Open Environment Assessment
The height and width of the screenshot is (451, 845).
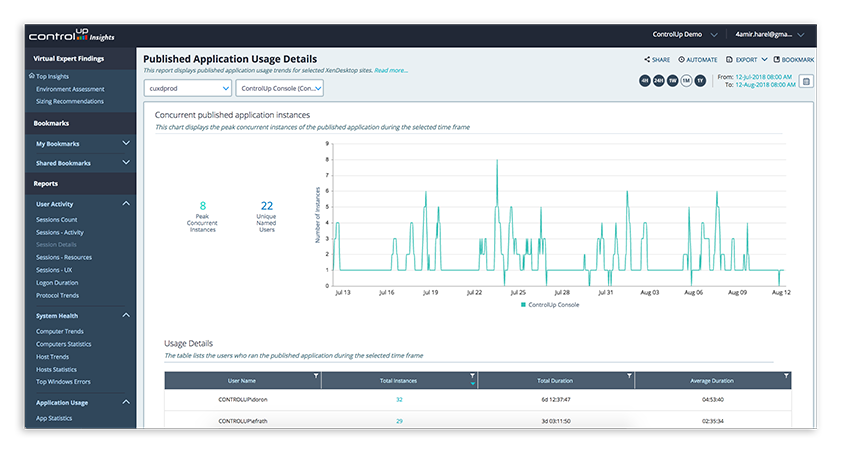[70, 89]
